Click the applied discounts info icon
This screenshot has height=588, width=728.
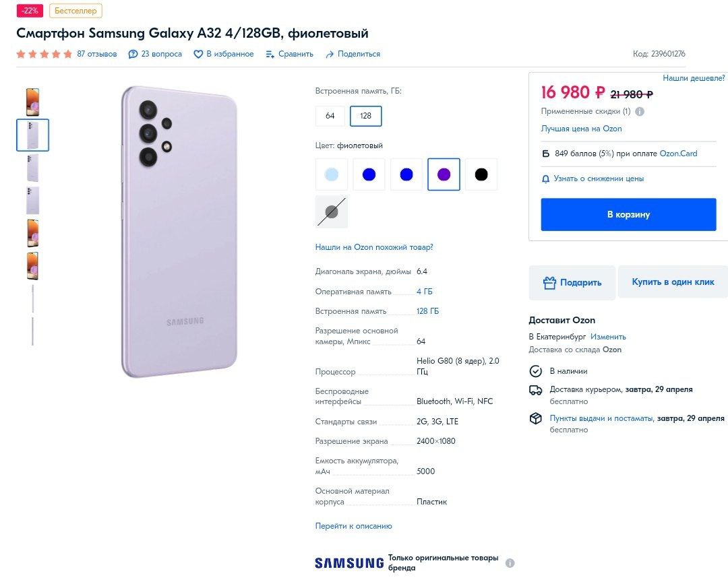[x=640, y=112]
